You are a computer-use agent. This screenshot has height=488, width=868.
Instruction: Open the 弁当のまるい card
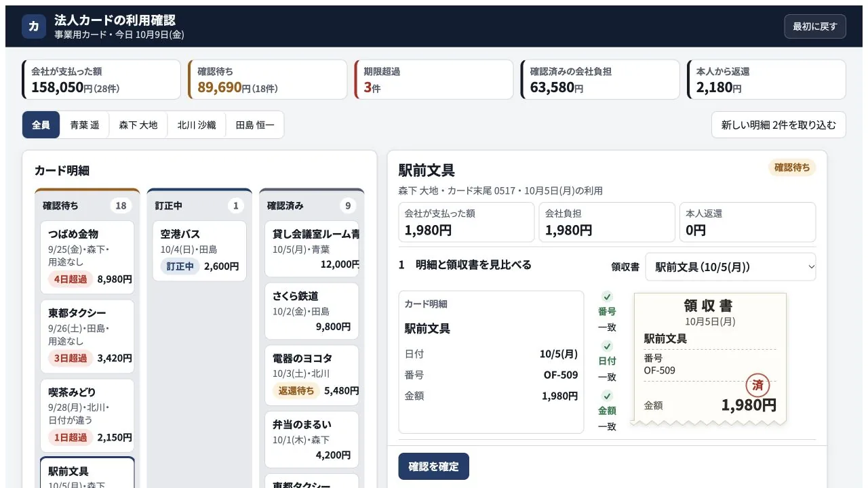[312, 440]
